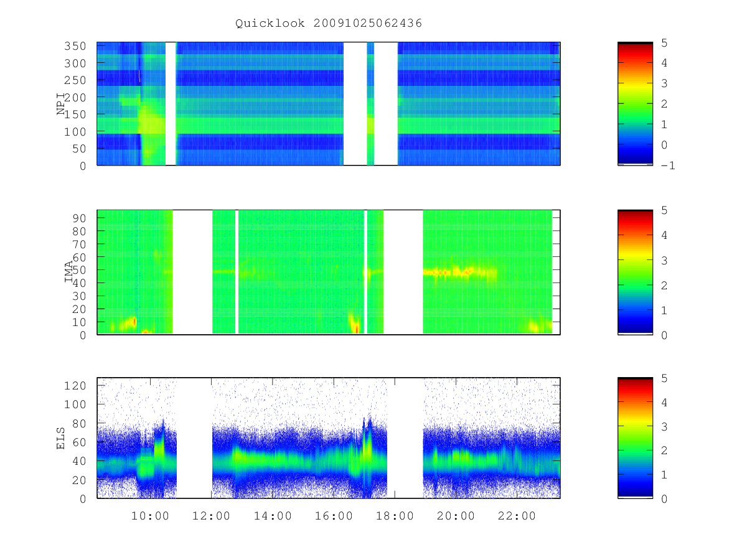Select the ELS y-axis label
This screenshot has height=560, width=747.
[x=62, y=438]
